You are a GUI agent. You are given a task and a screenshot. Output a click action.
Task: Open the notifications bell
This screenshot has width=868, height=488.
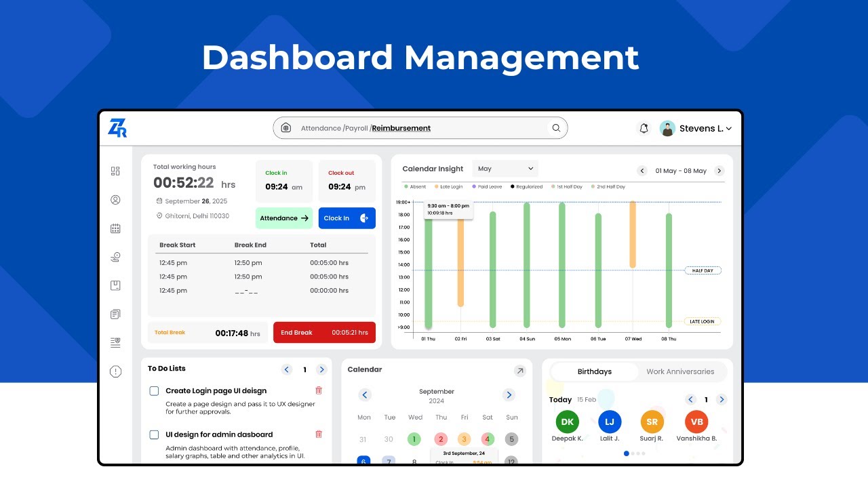(644, 128)
